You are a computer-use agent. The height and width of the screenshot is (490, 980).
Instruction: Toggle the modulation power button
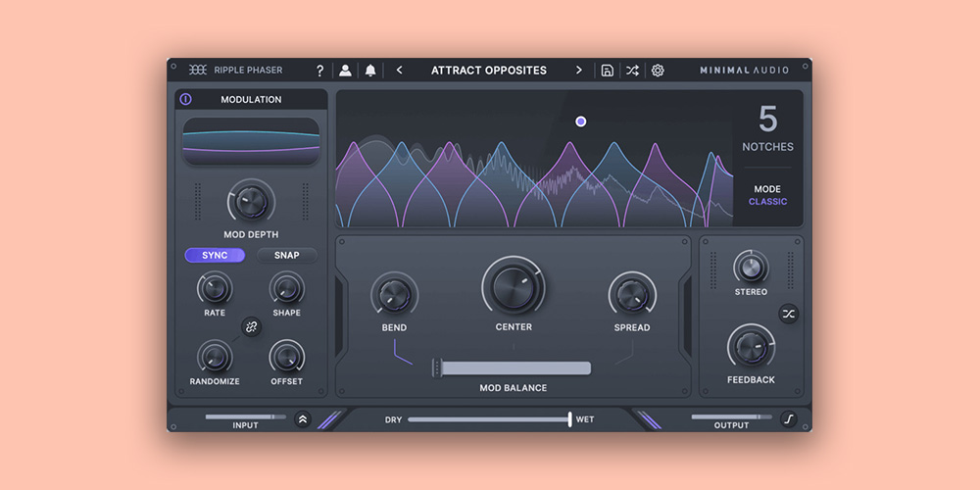tap(186, 100)
